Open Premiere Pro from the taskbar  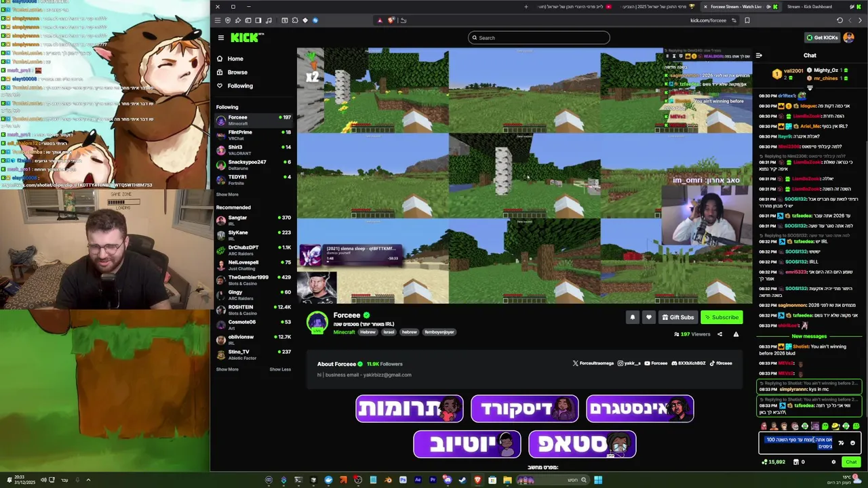click(433, 480)
